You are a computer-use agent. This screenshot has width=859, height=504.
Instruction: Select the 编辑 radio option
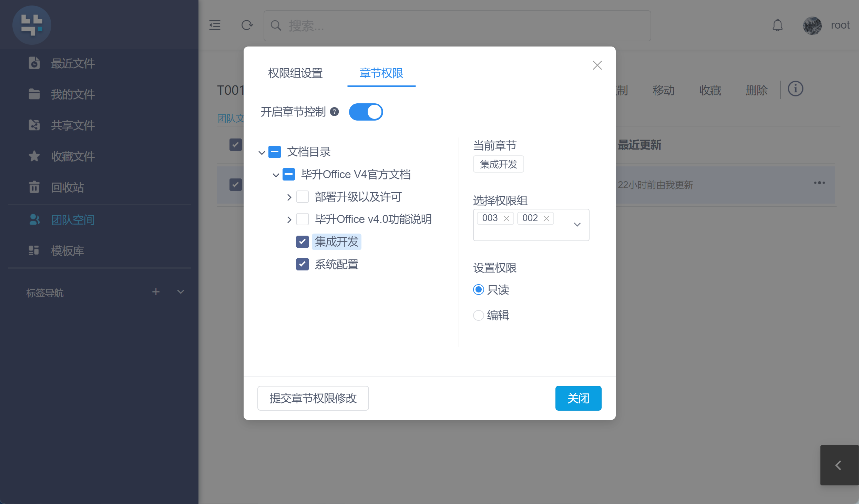479,315
